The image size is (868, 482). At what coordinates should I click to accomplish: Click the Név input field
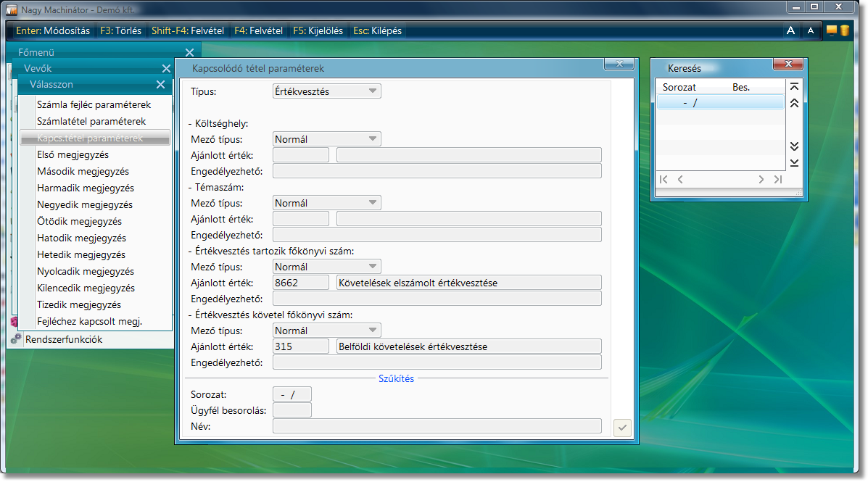click(437, 426)
